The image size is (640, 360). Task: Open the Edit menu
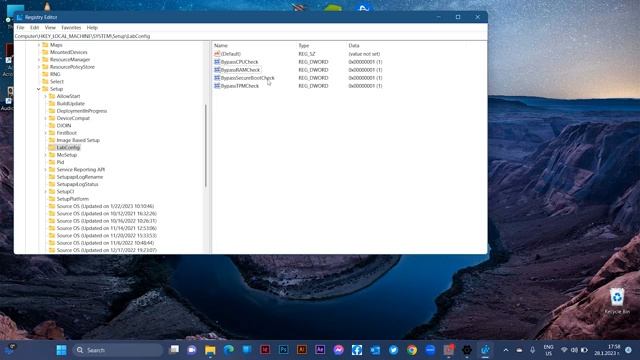(x=35, y=28)
